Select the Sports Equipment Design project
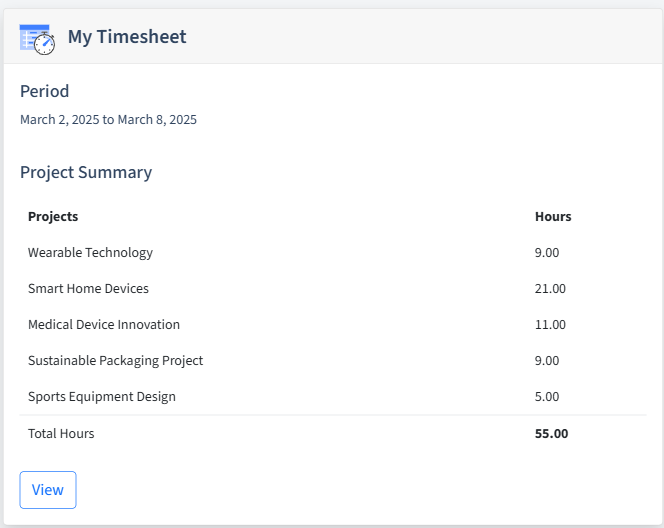This screenshot has width=664, height=528. (102, 397)
